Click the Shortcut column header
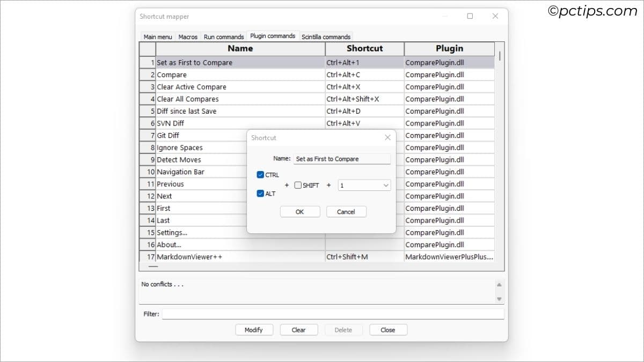Screen dimensions: 644x362 (364, 48)
